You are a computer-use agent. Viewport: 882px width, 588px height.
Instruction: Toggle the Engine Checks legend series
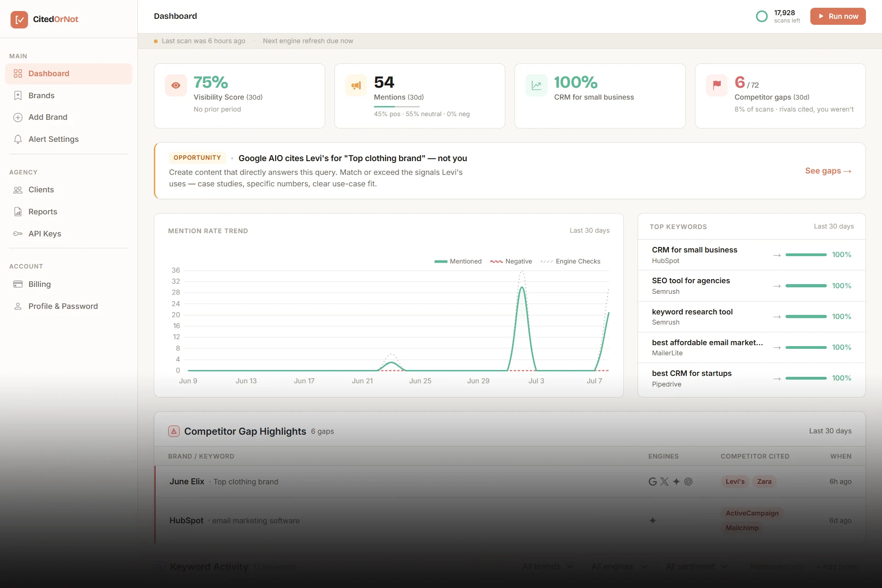tap(571, 261)
